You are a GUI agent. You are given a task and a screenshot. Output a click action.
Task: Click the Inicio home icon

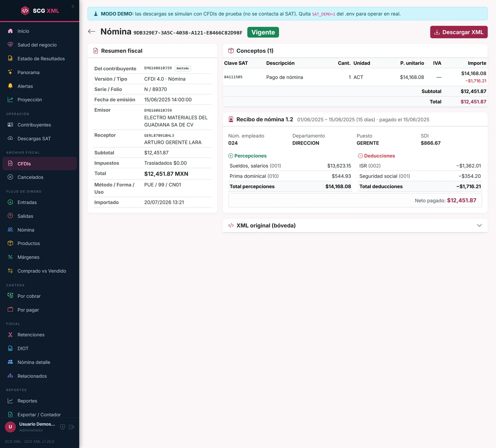point(10,31)
